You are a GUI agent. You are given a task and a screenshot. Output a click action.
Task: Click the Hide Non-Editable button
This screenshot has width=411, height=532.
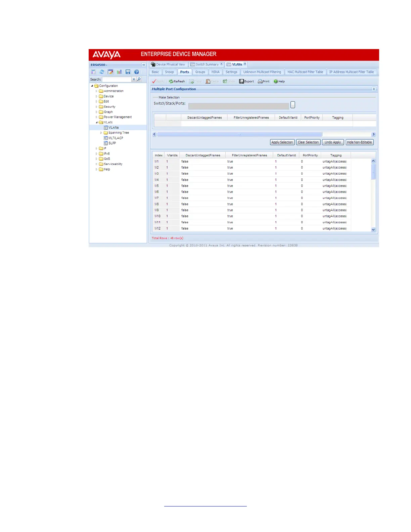tap(360, 142)
